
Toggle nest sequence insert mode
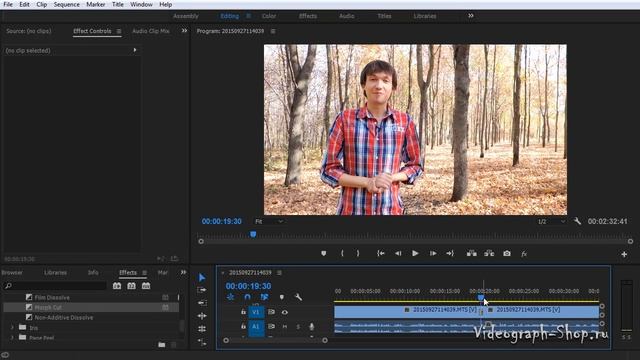231,297
